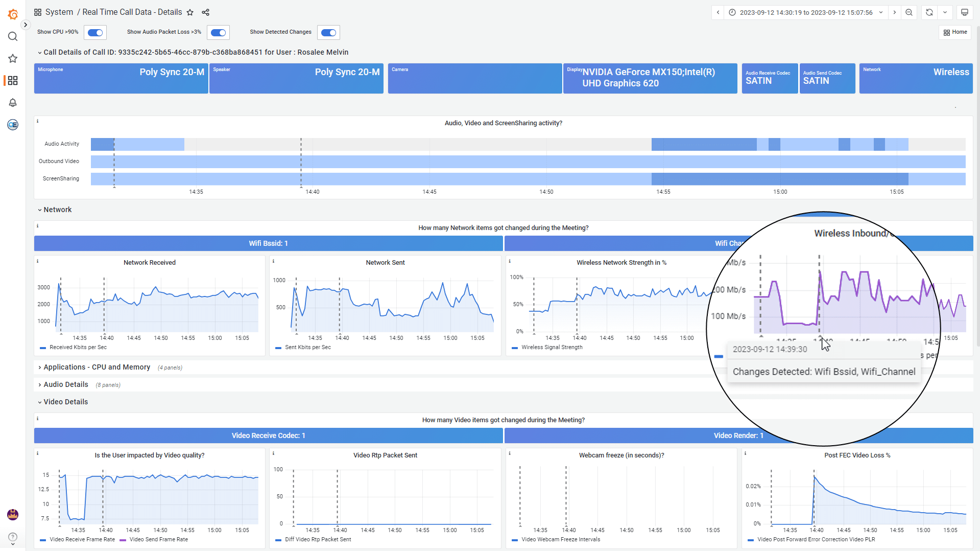Click the Grafana logo icon
Screen dimensions: 980x551
tap(13, 14)
